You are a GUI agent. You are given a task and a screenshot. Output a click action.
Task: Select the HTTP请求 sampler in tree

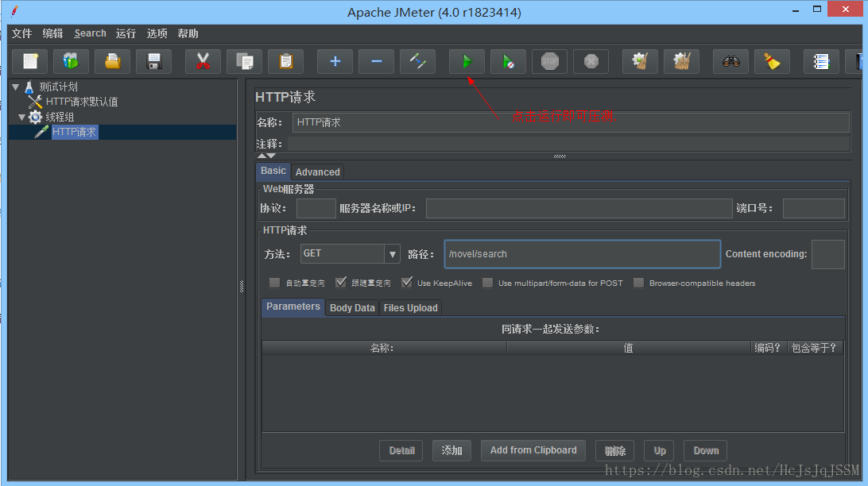click(x=74, y=132)
